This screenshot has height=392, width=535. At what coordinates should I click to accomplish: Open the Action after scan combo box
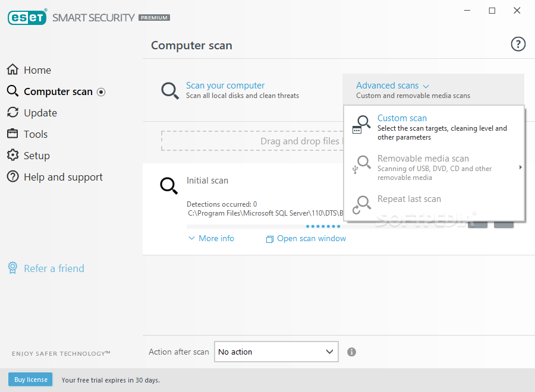coord(276,352)
